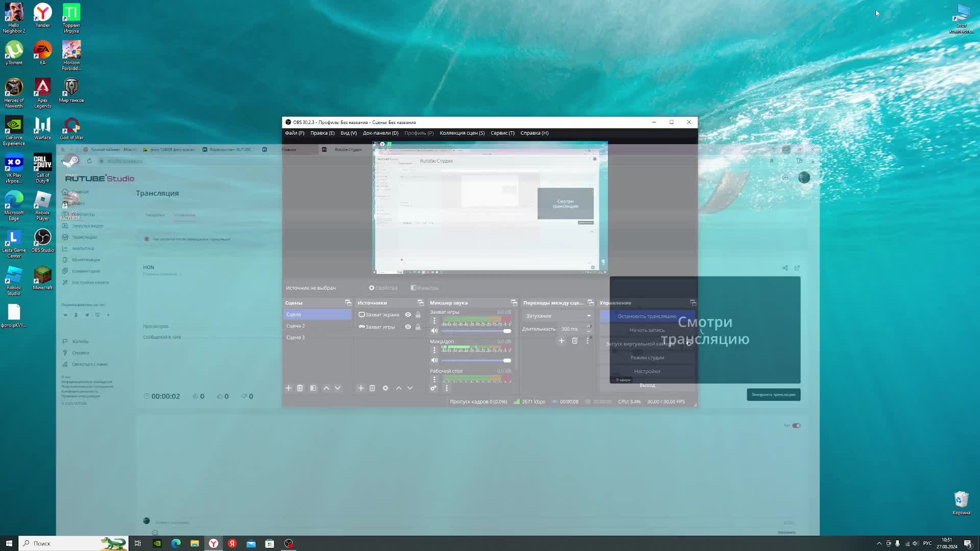Add a new source with plus icon
Image resolution: width=980 pixels, height=551 pixels.
coord(361,388)
